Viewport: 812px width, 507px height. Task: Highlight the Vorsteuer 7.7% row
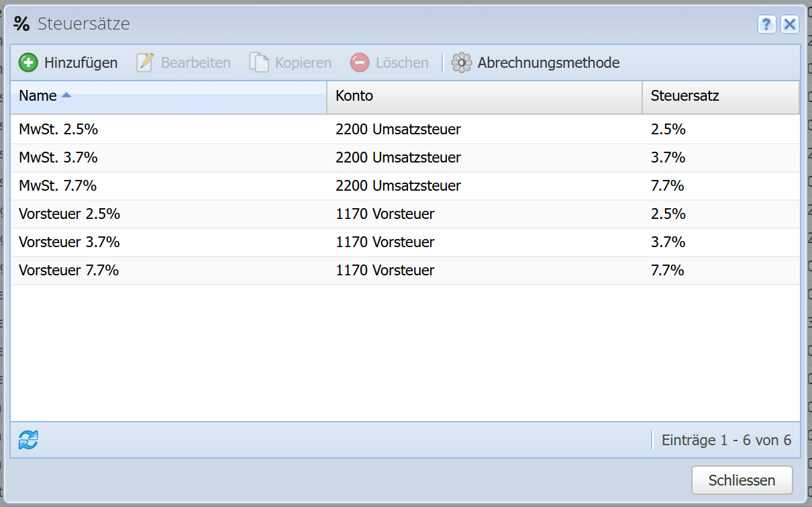coord(69,271)
